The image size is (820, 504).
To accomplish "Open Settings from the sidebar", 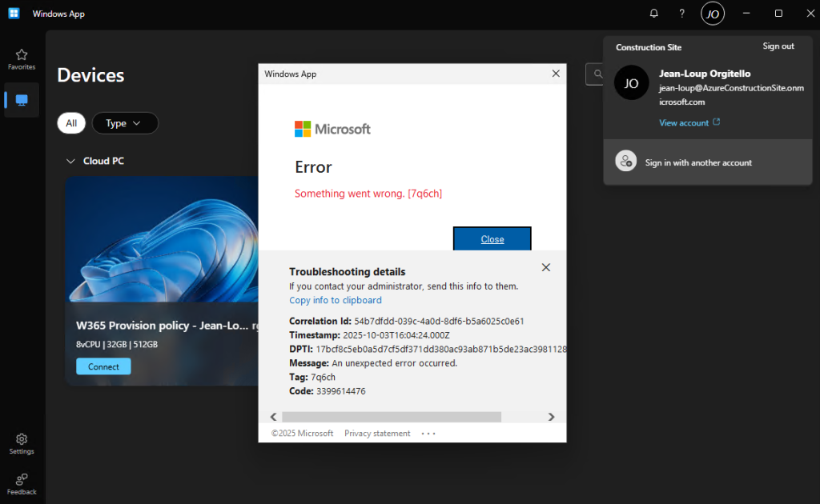I will click(x=22, y=444).
